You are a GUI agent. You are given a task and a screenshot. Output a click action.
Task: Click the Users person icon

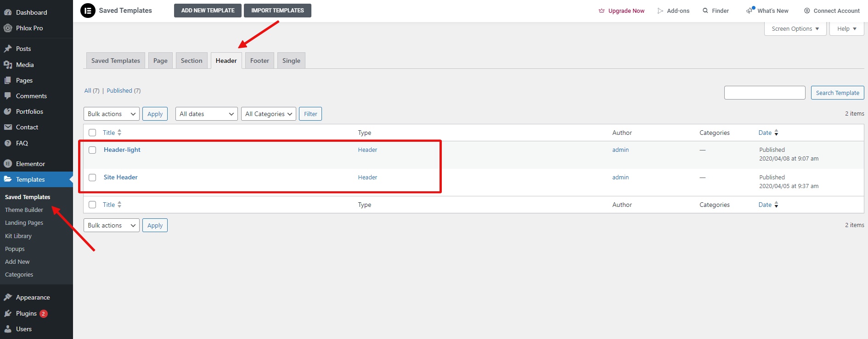[x=8, y=329]
